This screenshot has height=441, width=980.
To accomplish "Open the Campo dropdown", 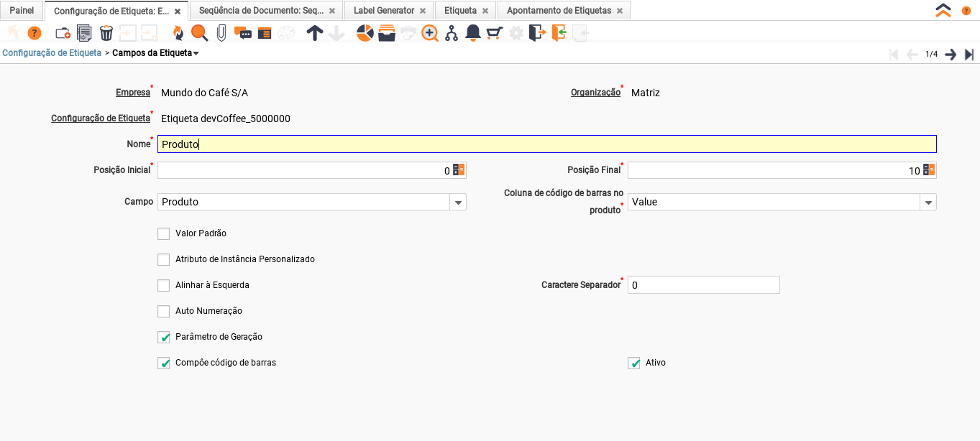I will [458, 203].
